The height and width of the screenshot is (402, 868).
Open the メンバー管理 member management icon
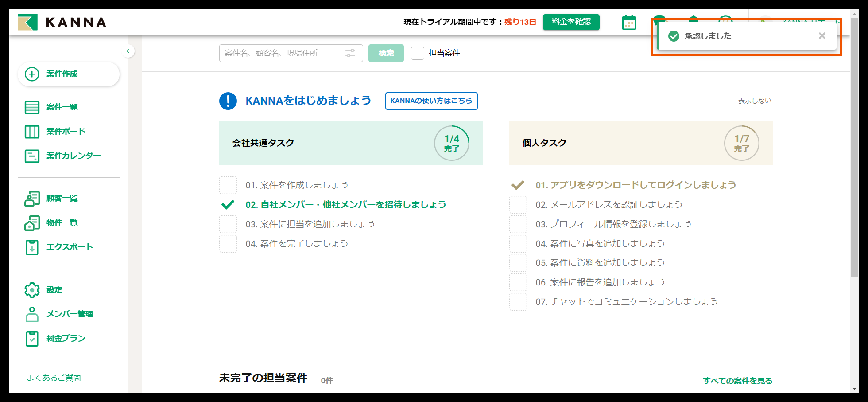[31, 314]
